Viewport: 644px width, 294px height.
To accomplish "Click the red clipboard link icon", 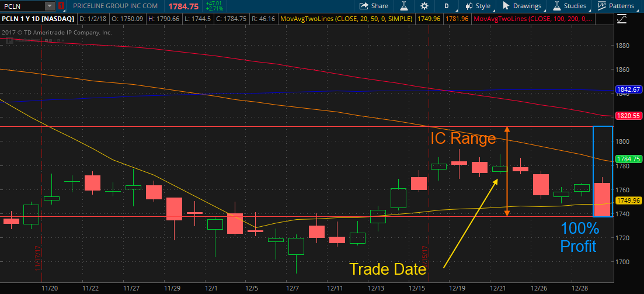I will point(61,6).
